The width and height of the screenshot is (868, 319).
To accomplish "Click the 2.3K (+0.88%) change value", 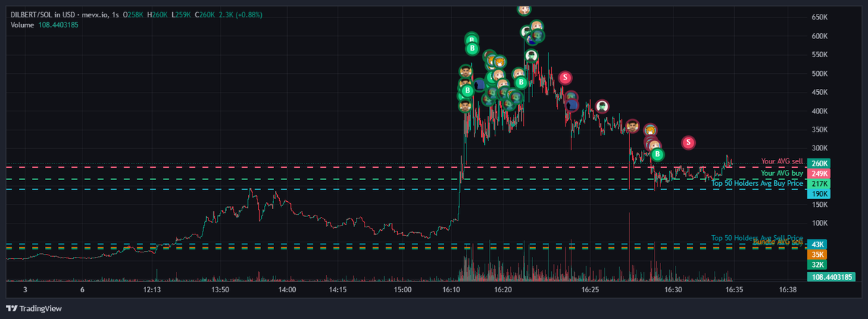I will coord(240,14).
